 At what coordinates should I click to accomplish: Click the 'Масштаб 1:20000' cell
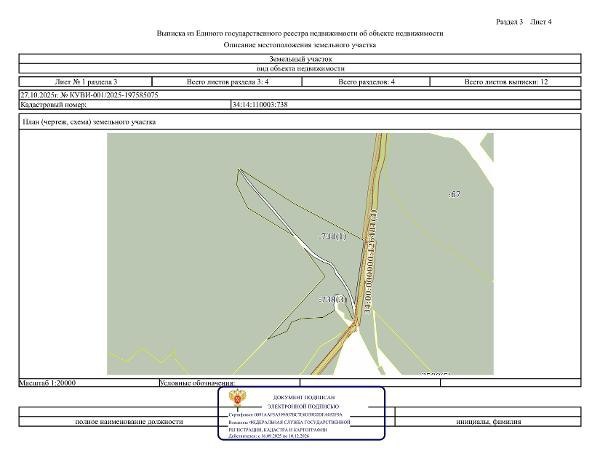pyautogui.click(x=89, y=383)
